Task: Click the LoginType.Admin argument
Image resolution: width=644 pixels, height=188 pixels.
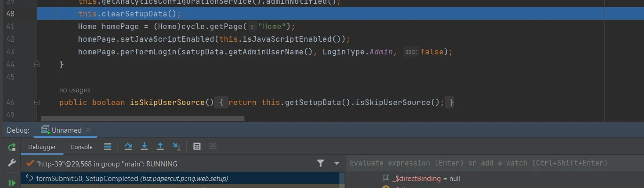Action: coord(357,52)
